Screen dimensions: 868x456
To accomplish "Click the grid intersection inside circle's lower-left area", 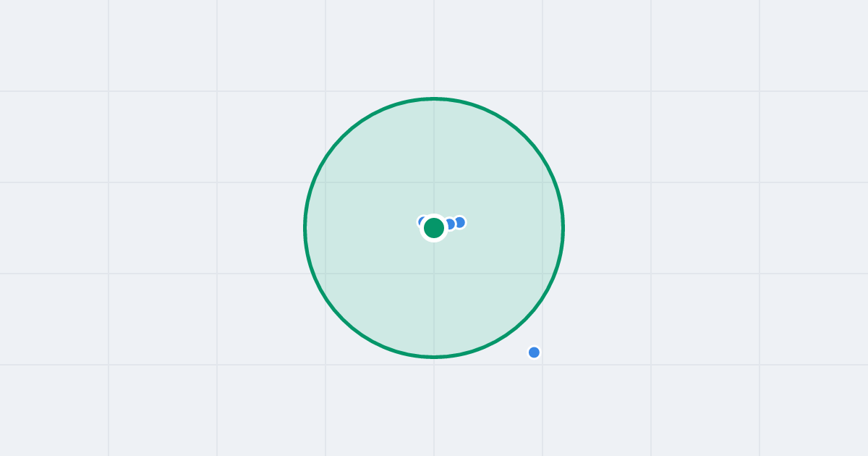I will 325,274.
